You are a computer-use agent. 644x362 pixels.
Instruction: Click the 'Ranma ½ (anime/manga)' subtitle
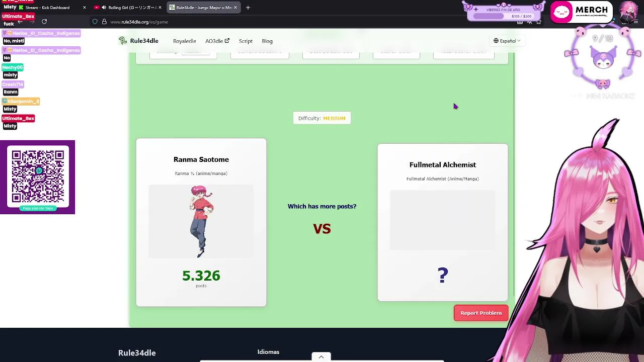pyautogui.click(x=201, y=173)
